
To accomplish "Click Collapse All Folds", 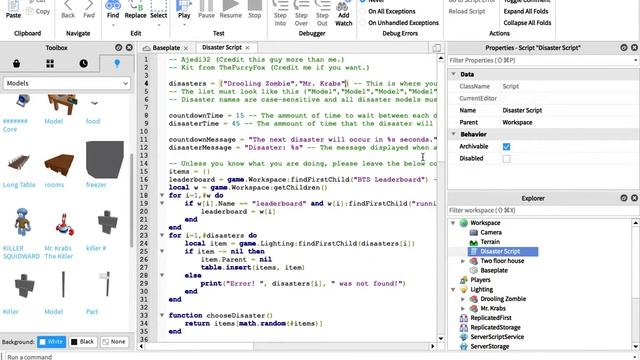I will [527, 23].
